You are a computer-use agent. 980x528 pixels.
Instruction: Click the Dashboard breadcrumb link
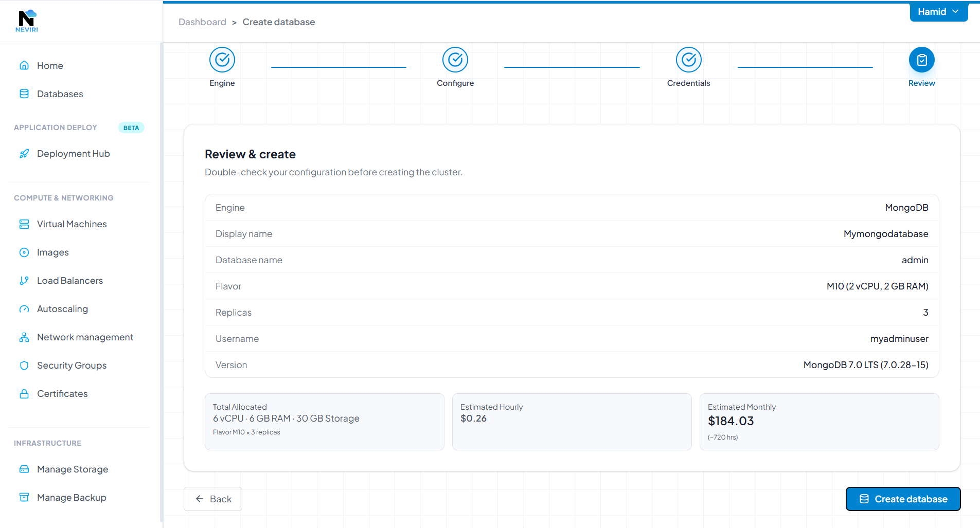point(202,22)
